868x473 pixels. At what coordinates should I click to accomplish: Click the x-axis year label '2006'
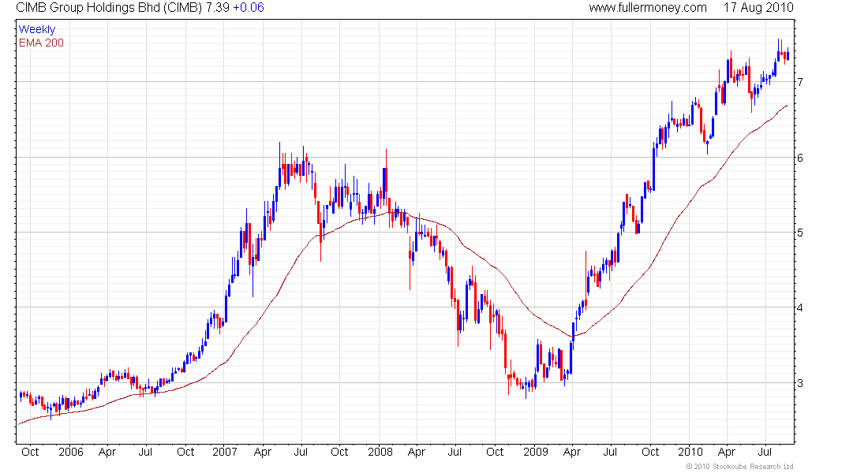click(x=71, y=452)
